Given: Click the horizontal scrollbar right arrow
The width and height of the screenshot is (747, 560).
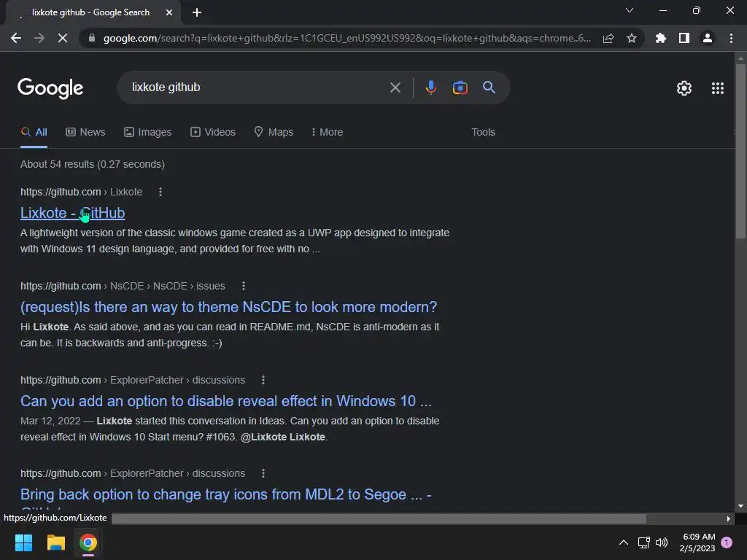Looking at the screenshot, I should tap(729, 518).
